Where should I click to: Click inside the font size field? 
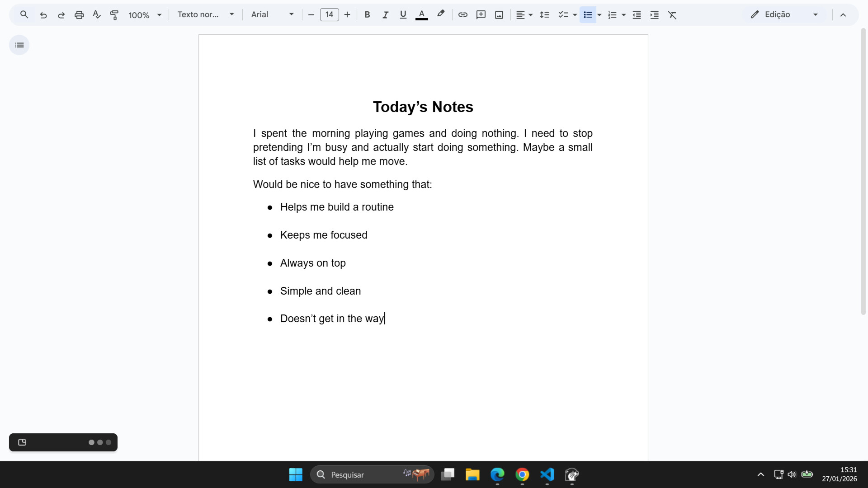pyautogui.click(x=329, y=14)
